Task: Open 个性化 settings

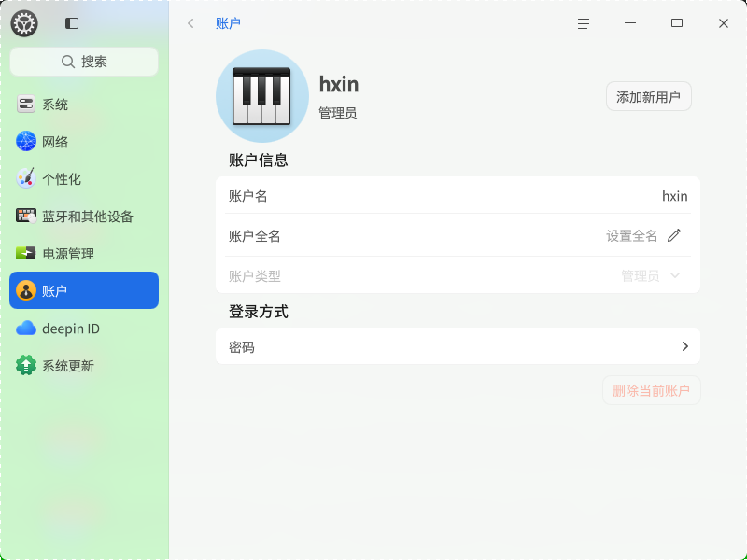Action: click(x=84, y=179)
